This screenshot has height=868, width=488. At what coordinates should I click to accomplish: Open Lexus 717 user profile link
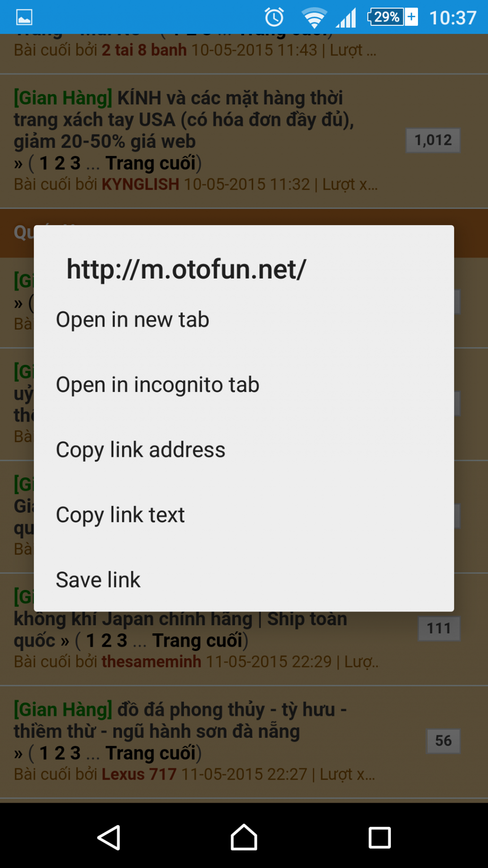pos(139,774)
